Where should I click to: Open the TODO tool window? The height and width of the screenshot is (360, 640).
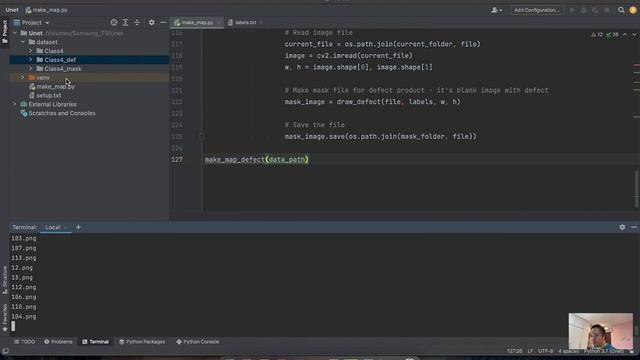point(24,342)
